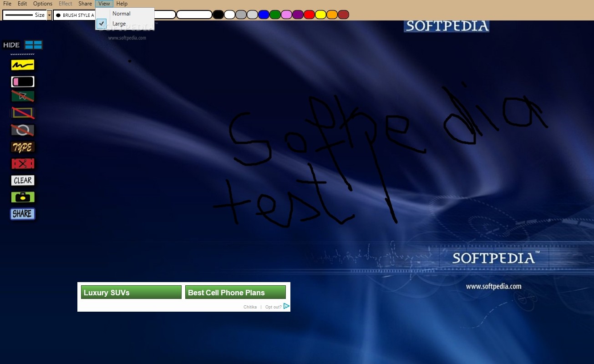Open the Edit menu

(22, 4)
